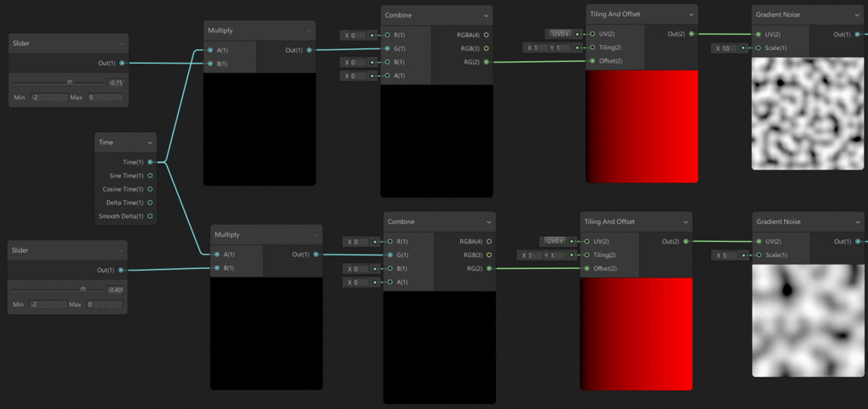Click the -0.409 slider value field
The image size is (868, 409).
114,290
